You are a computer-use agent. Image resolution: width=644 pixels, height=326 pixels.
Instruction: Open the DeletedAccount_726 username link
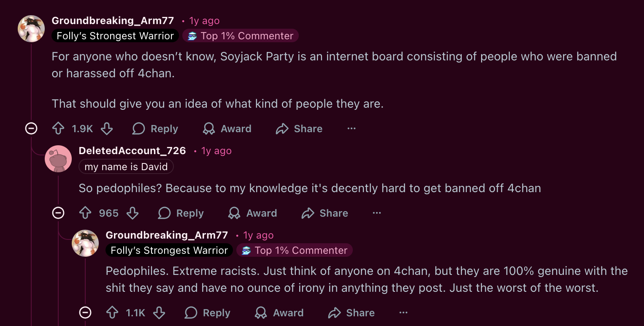(132, 151)
